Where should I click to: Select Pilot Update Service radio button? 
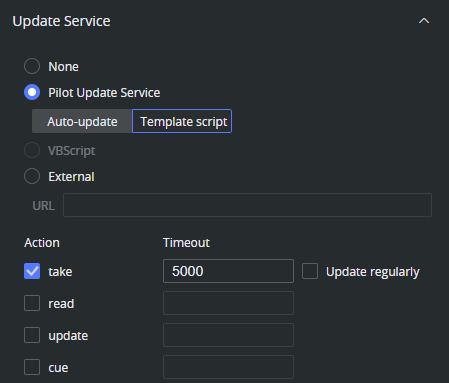pos(32,92)
